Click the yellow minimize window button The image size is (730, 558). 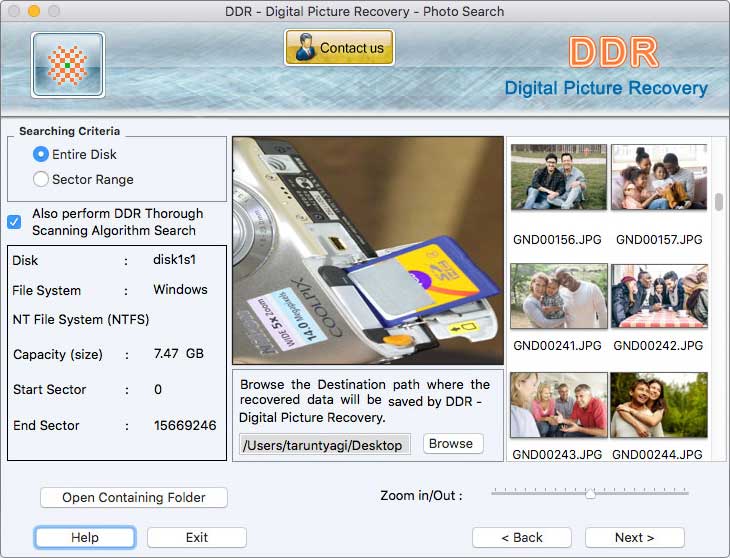(34, 11)
